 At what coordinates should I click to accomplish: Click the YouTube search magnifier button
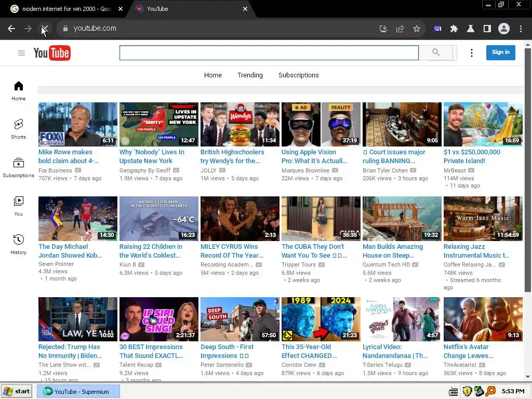(x=436, y=52)
